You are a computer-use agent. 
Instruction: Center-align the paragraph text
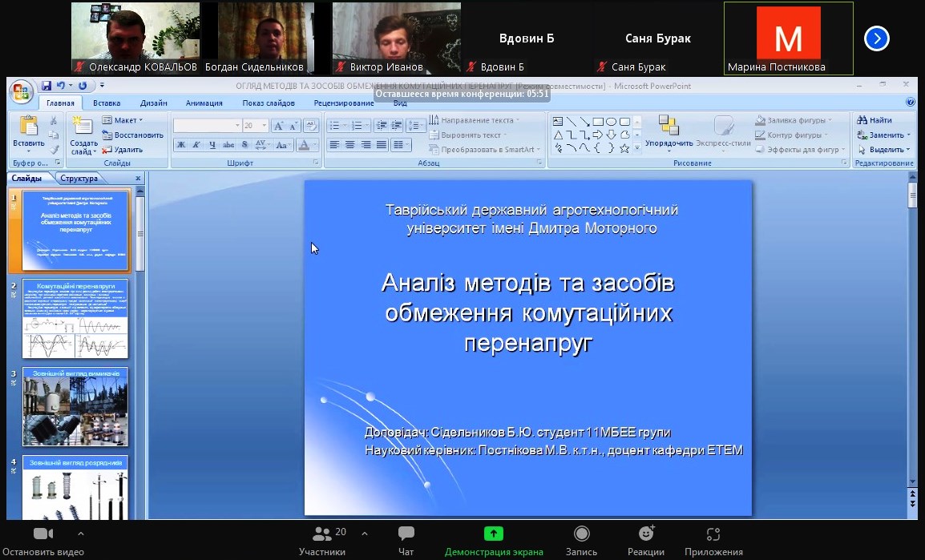(350, 144)
